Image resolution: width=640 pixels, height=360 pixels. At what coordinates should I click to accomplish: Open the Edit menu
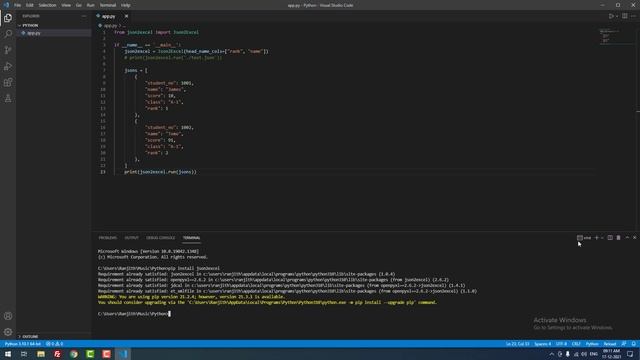pyautogui.click(x=30, y=5)
